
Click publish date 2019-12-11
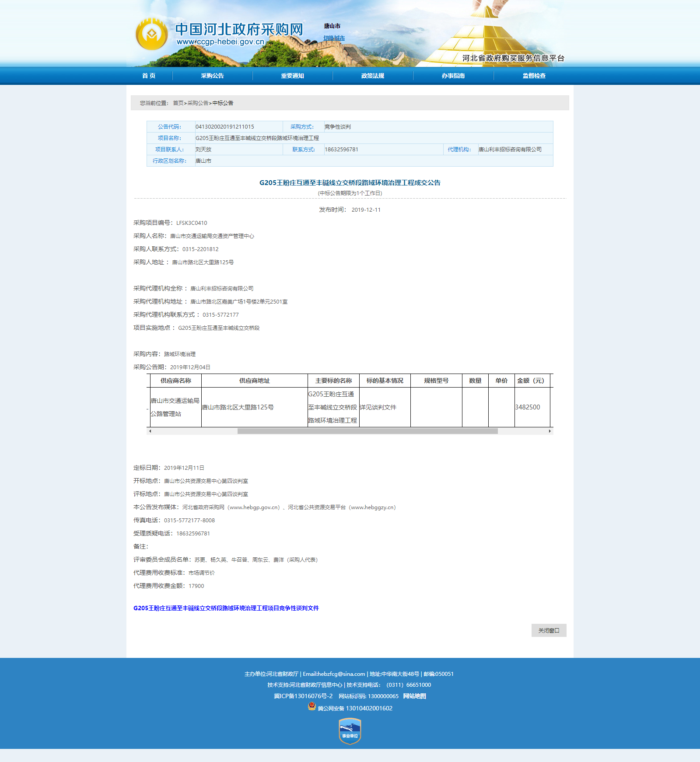(366, 210)
